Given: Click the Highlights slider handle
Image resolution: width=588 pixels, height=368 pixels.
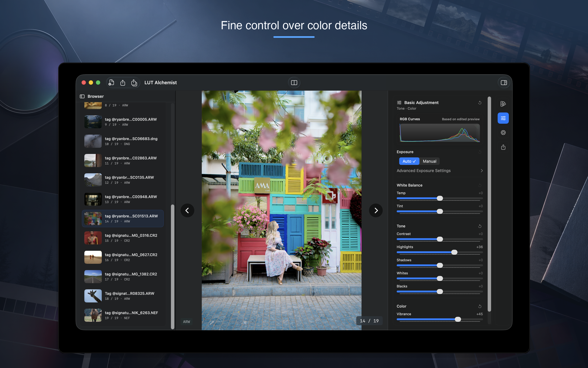Looking at the screenshot, I should 454,252.
